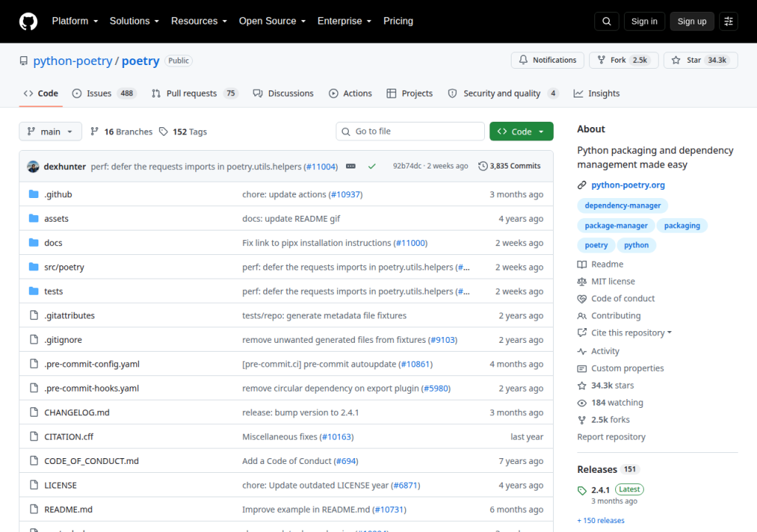Click the src/poetry folder icon
757x532 pixels.
[34, 267]
